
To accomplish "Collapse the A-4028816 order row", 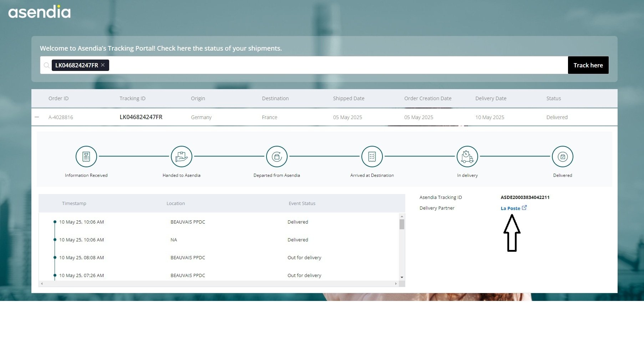I will [37, 117].
